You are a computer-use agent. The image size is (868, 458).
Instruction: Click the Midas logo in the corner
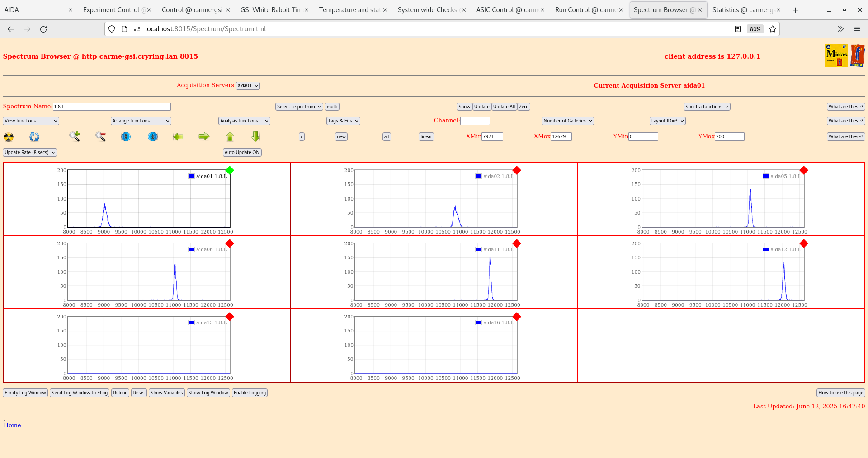click(x=836, y=55)
